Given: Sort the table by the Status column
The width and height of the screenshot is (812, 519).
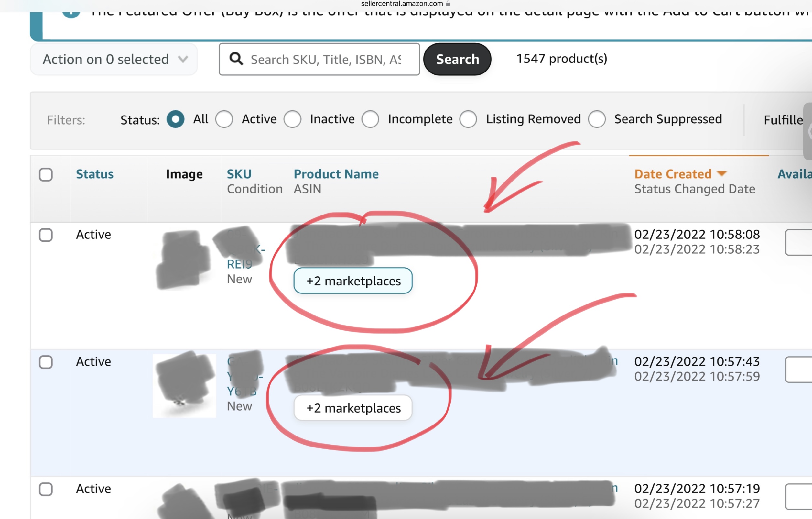Looking at the screenshot, I should pos(95,174).
